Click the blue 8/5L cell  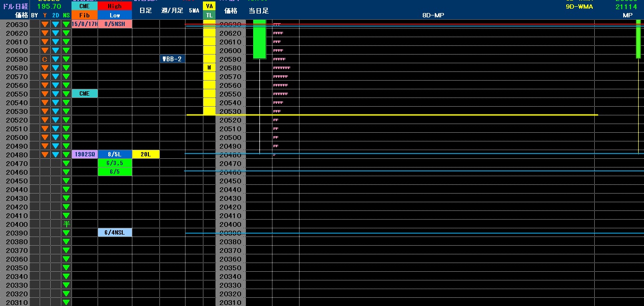click(x=115, y=154)
